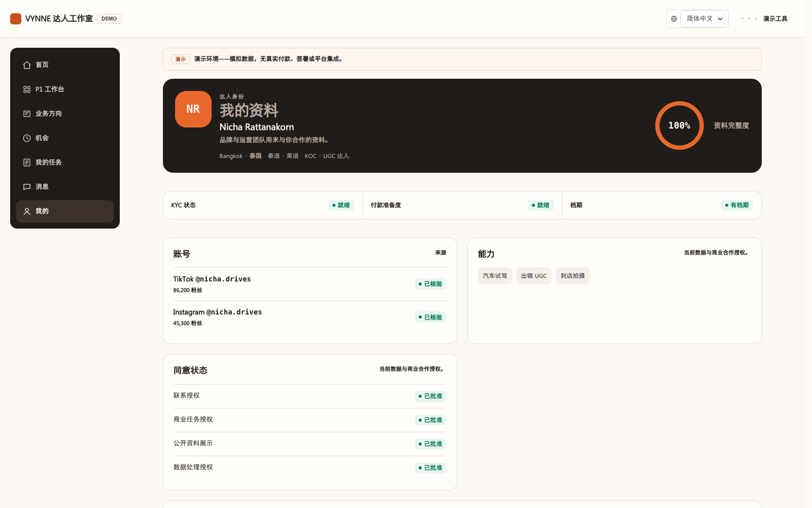The width and height of the screenshot is (812, 508).
Task: Click the three-dot icon beside 演示工具
Action: pos(749,19)
